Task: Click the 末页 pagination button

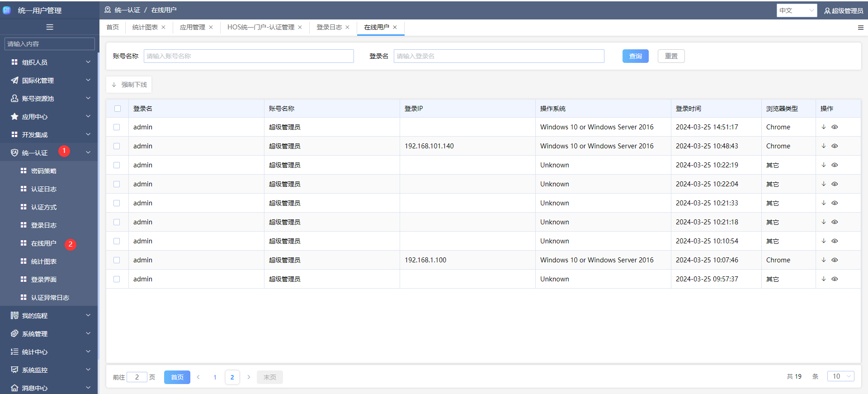Action: click(x=269, y=377)
